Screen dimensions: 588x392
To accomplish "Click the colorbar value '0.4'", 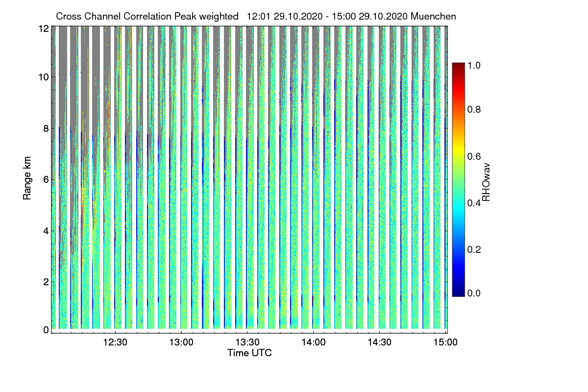I will point(474,203).
